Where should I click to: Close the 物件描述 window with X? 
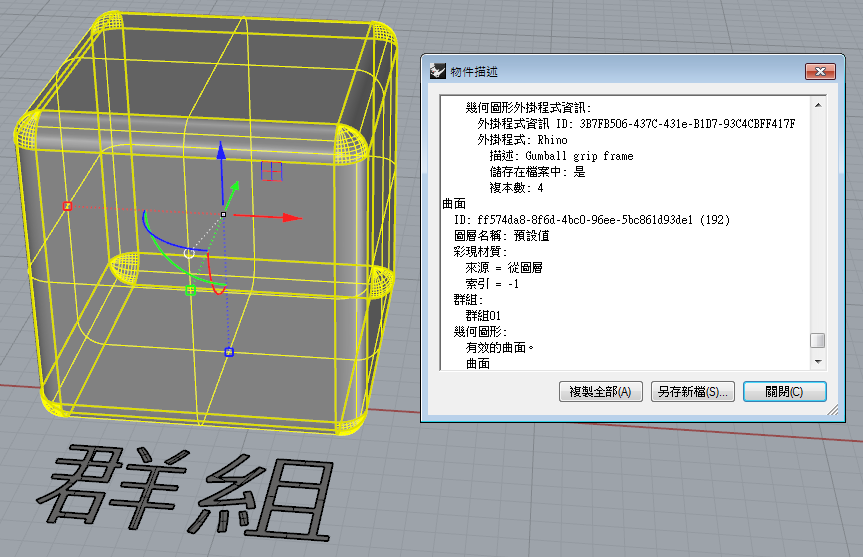coord(820,72)
